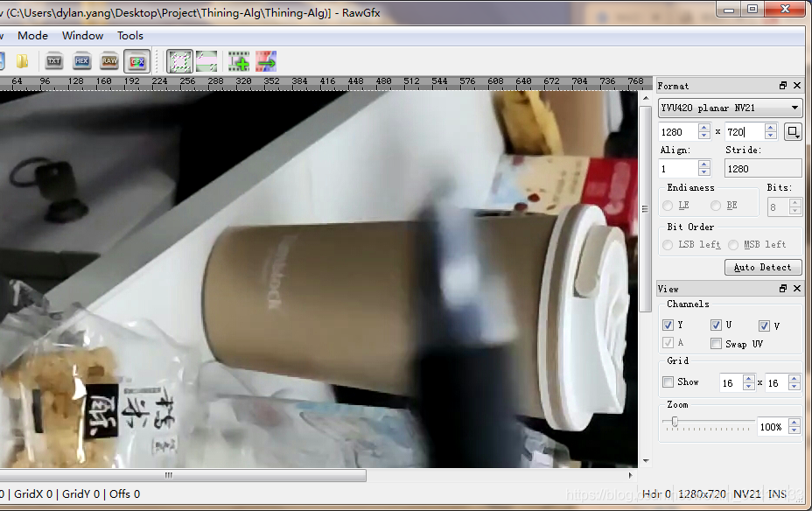This screenshot has width=812, height=511.
Task: Click the Offs 0 status entry
Action: [124, 493]
